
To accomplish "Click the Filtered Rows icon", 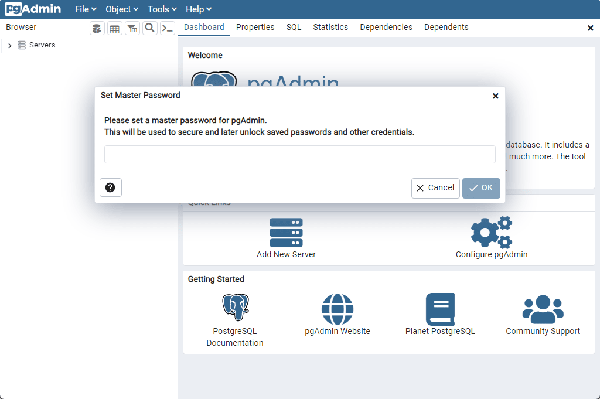I will pyautogui.click(x=132, y=28).
